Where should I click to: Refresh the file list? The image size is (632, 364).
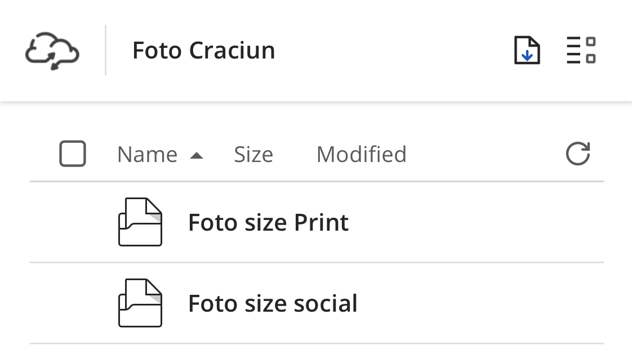[577, 154]
